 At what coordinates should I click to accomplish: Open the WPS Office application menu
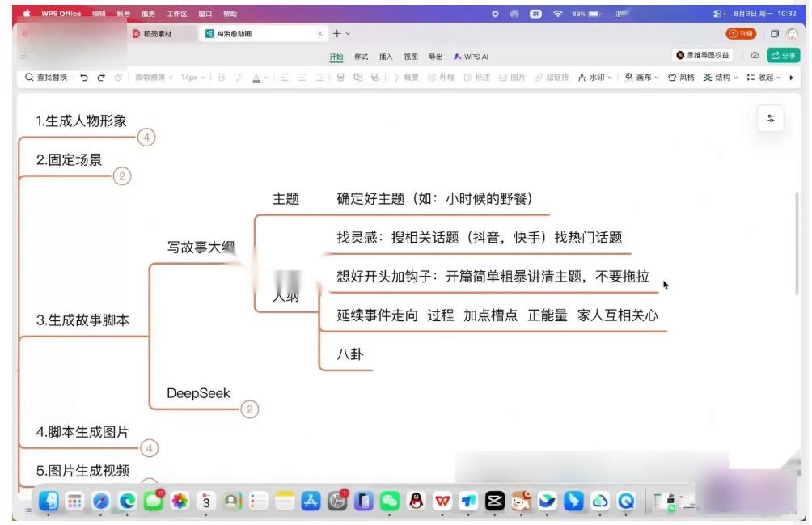(x=61, y=14)
